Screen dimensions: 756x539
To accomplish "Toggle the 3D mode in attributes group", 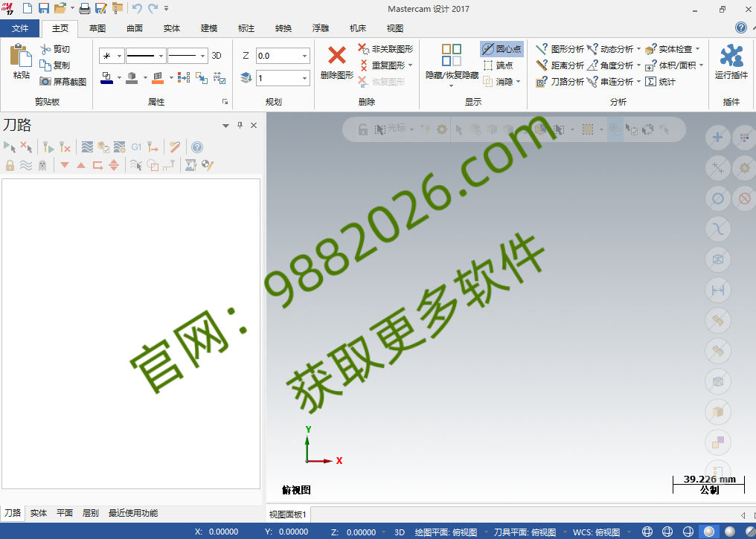I will pos(217,56).
